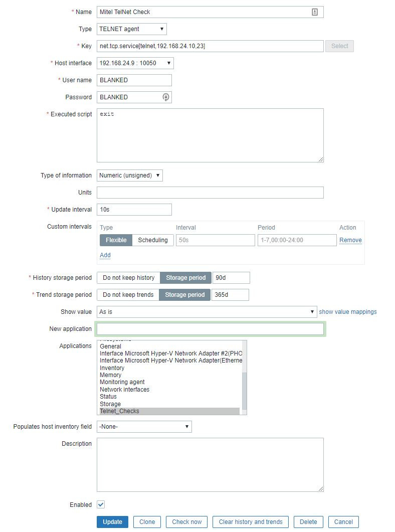Remove the custom interval row
This screenshot has width=395, height=532.
coord(350,240)
